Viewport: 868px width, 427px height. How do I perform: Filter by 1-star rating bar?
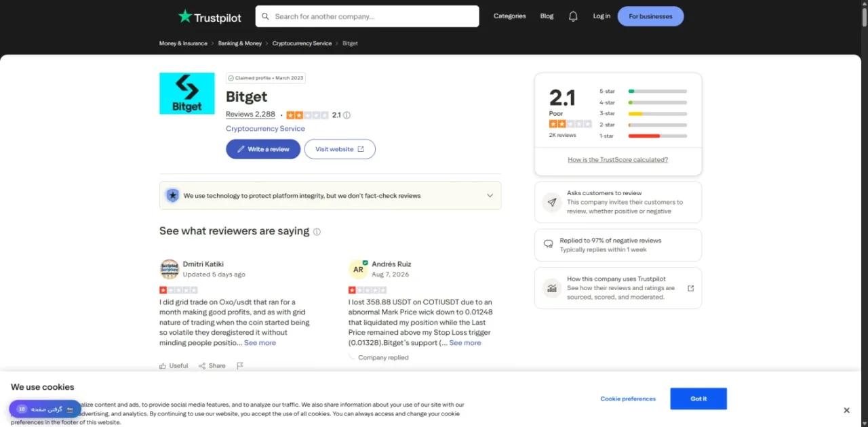(657, 136)
